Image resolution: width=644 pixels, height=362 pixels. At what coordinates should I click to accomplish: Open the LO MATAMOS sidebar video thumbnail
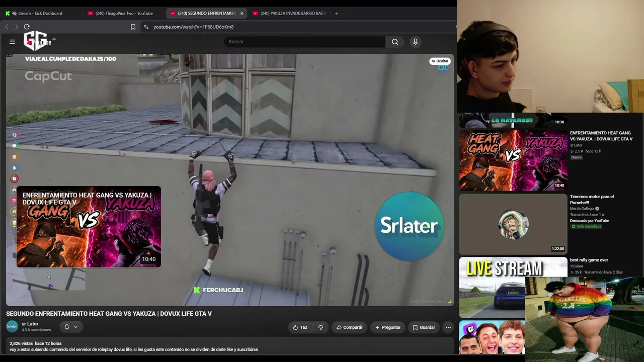coord(513,120)
